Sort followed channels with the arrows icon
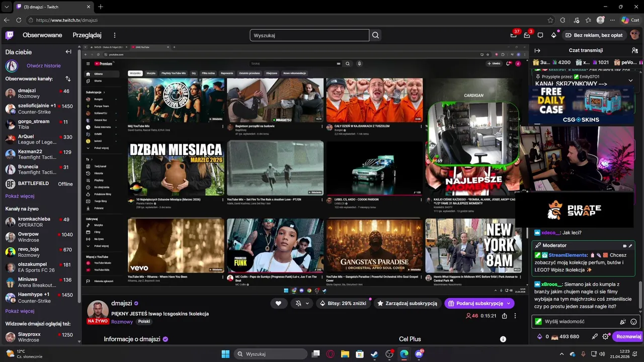 point(68,79)
